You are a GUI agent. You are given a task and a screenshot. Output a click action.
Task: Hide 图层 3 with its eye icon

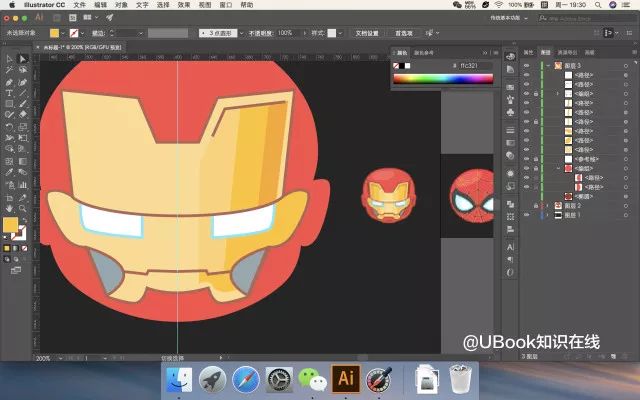pyautogui.click(x=527, y=66)
